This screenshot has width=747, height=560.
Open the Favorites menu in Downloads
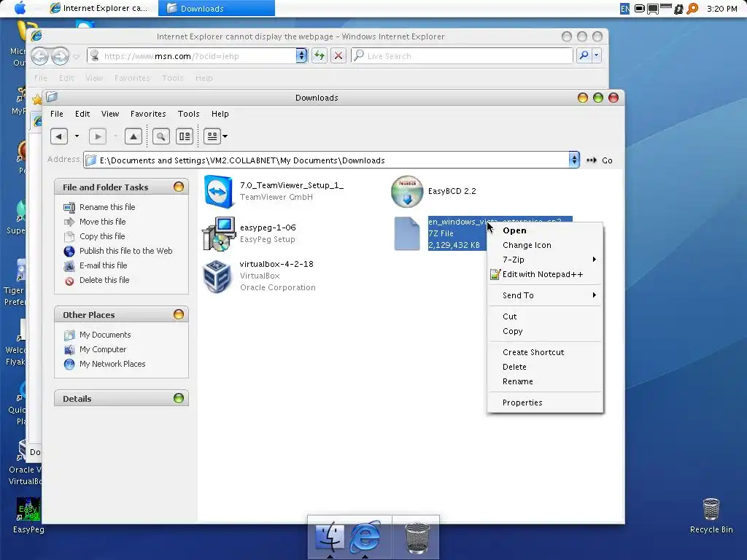[148, 114]
